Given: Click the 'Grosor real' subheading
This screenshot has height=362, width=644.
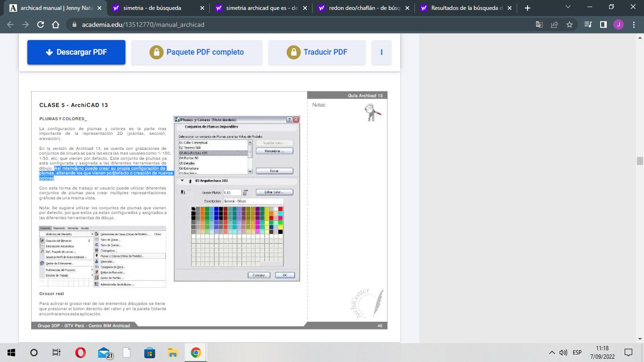Looking at the screenshot, I should [x=51, y=294].
